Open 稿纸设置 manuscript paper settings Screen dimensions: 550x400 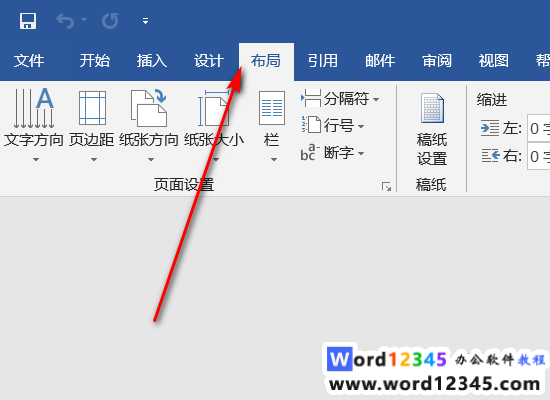coord(432,129)
